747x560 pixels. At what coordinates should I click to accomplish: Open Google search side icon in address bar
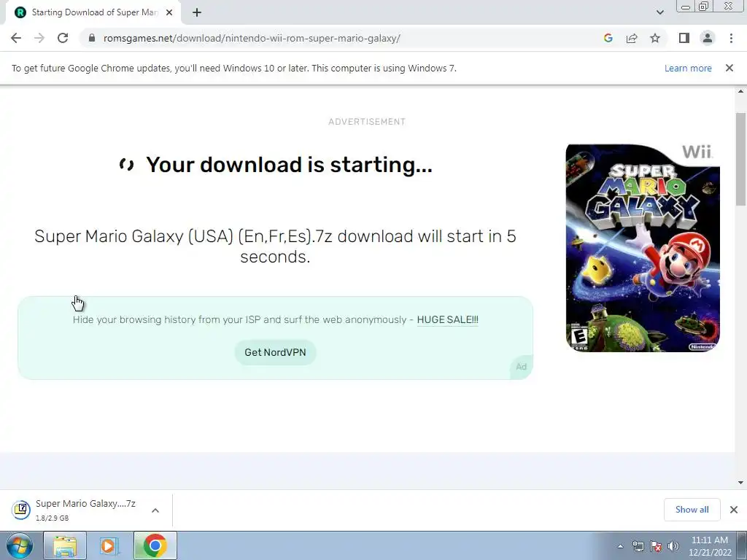(x=608, y=38)
